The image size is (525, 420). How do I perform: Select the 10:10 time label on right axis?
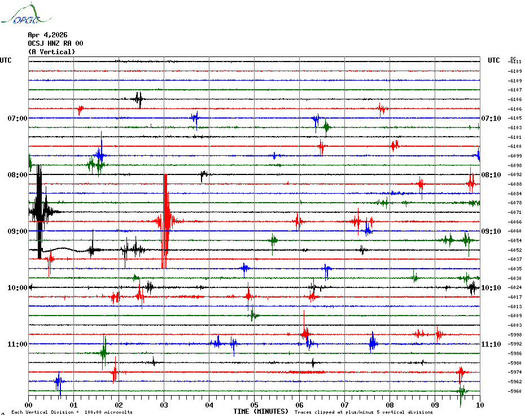pos(491,288)
